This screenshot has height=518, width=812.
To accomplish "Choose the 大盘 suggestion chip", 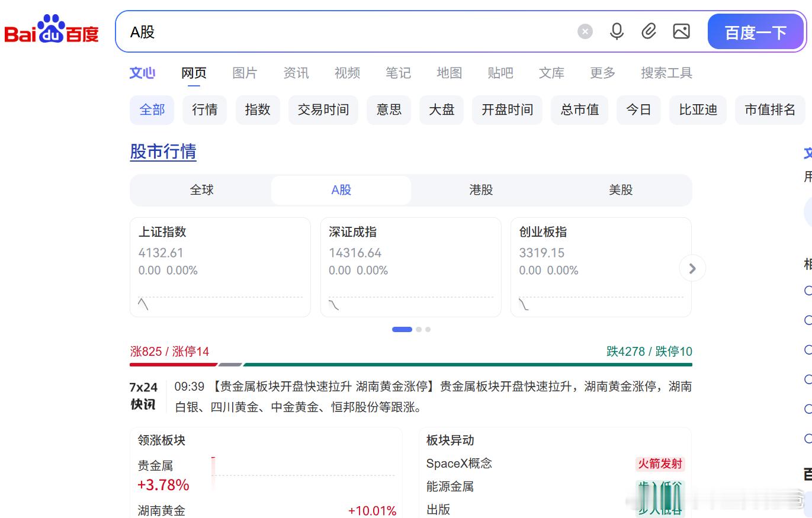I will click(442, 110).
